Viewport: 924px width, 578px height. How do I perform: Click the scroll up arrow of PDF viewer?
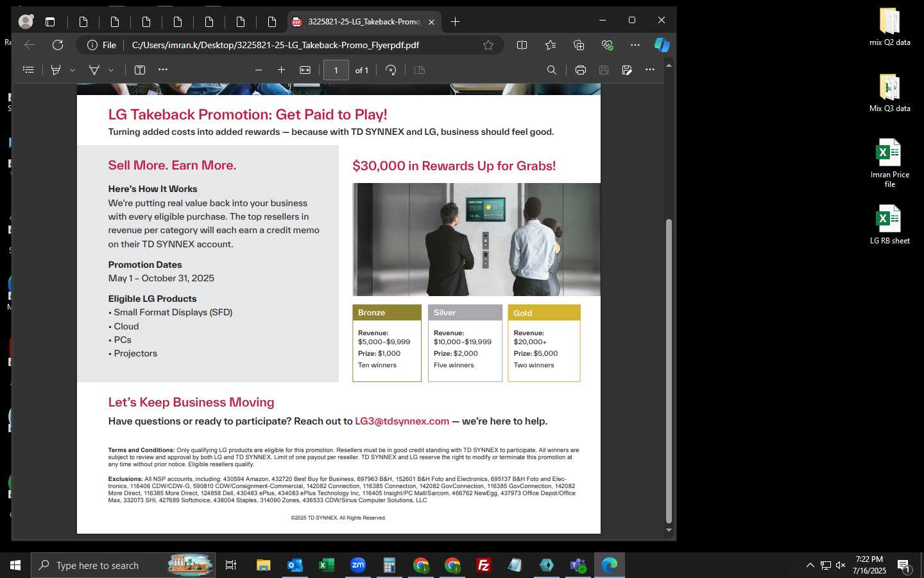tap(669, 66)
